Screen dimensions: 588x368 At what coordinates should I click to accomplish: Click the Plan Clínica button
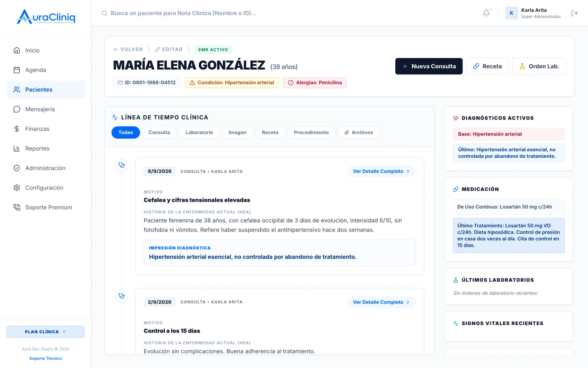pyautogui.click(x=45, y=332)
